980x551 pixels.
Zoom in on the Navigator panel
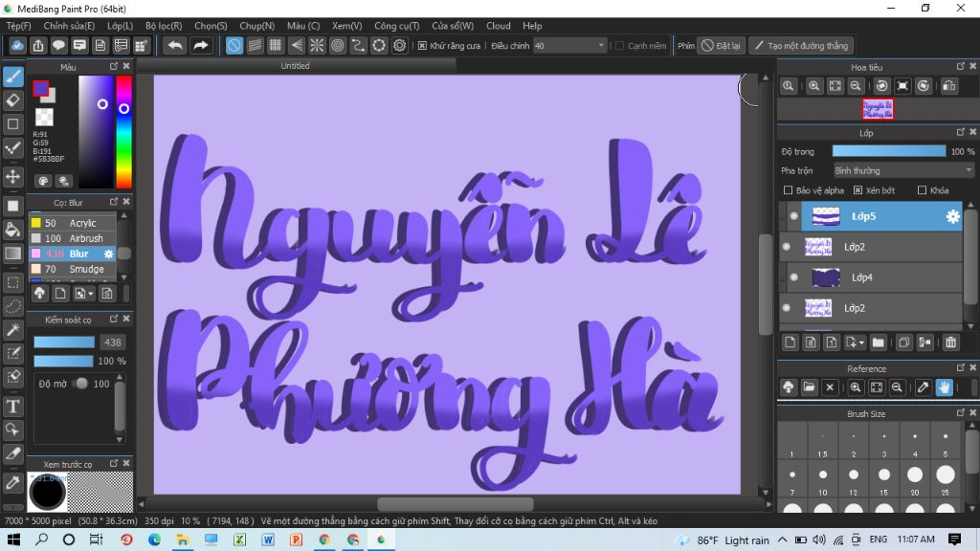[813, 86]
